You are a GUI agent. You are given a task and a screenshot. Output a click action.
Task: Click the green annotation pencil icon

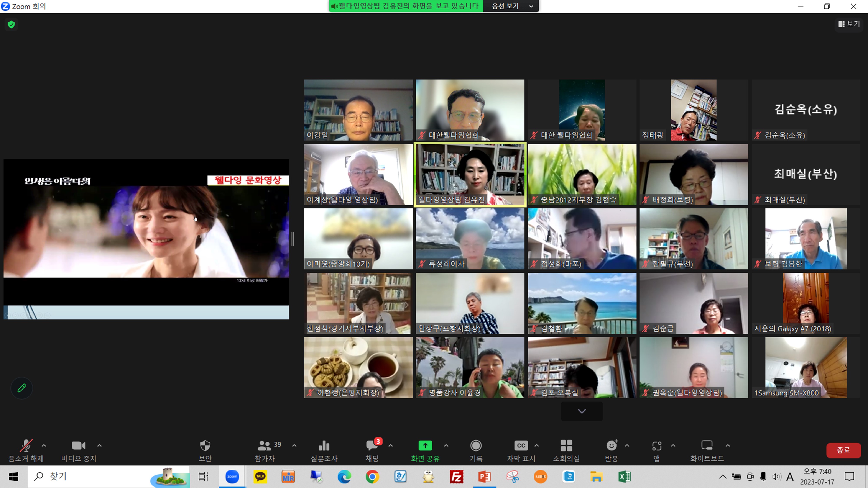click(x=22, y=388)
